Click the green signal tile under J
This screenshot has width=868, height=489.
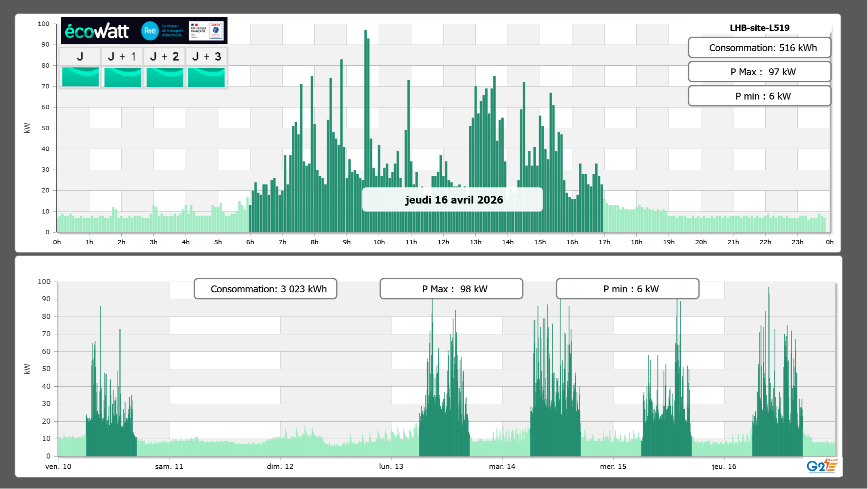point(80,77)
